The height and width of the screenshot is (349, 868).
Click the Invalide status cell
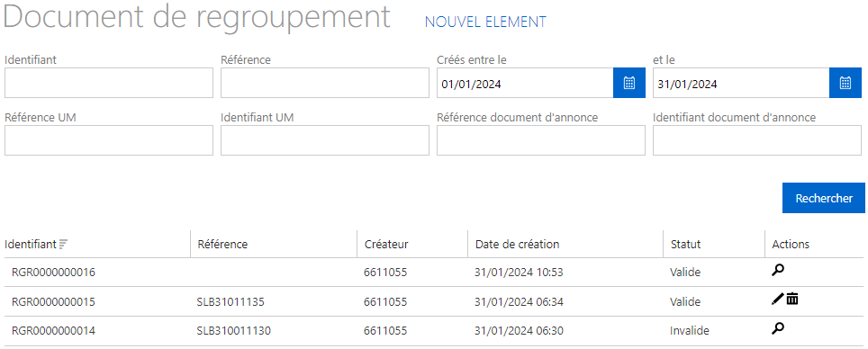[689, 331]
